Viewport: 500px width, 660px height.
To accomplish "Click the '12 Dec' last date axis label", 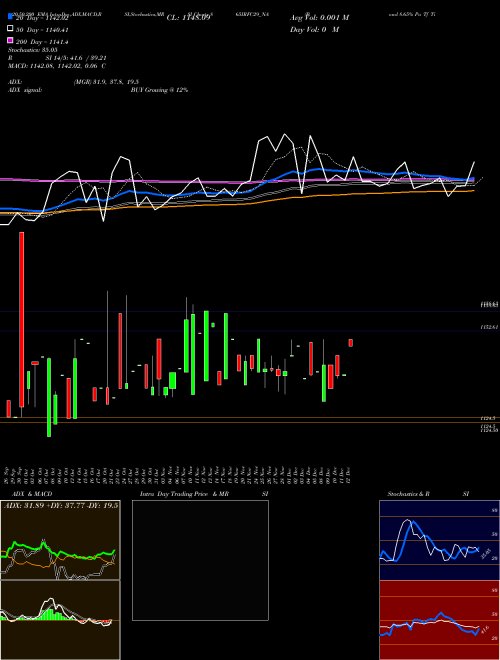I will point(350,475).
